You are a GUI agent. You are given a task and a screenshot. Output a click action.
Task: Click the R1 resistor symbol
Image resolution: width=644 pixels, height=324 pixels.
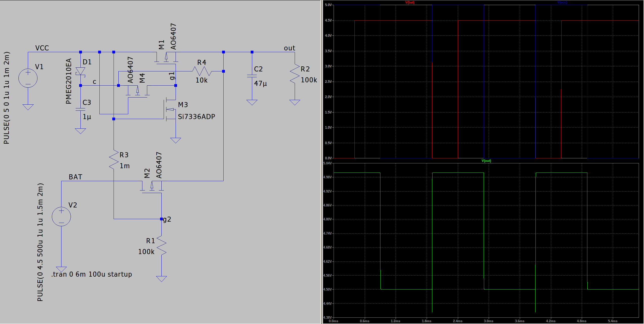click(x=161, y=245)
